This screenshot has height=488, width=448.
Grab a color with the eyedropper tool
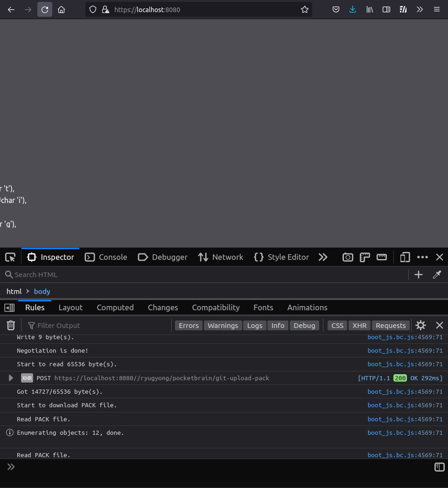437,275
